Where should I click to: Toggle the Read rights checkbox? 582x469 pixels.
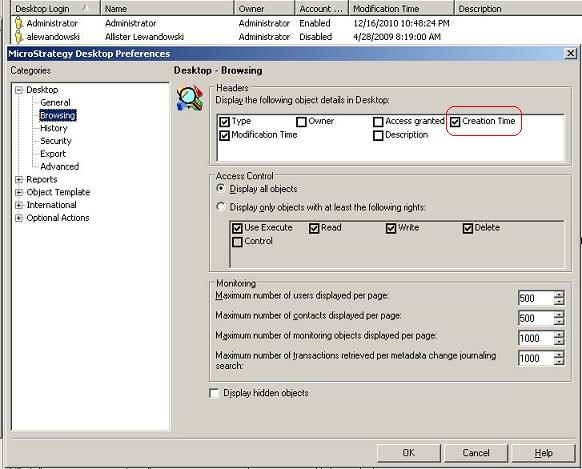click(x=314, y=228)
